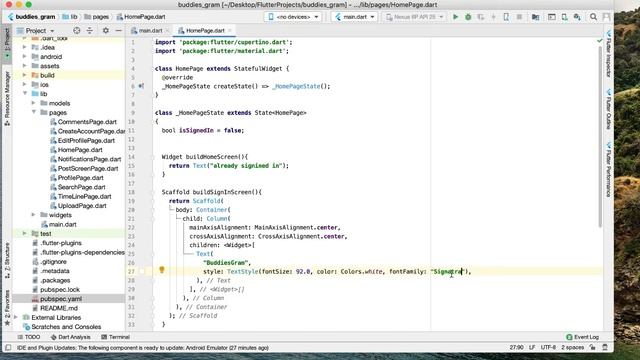Click the Search Everywhere magnifier icon

(x=593, y=17)
